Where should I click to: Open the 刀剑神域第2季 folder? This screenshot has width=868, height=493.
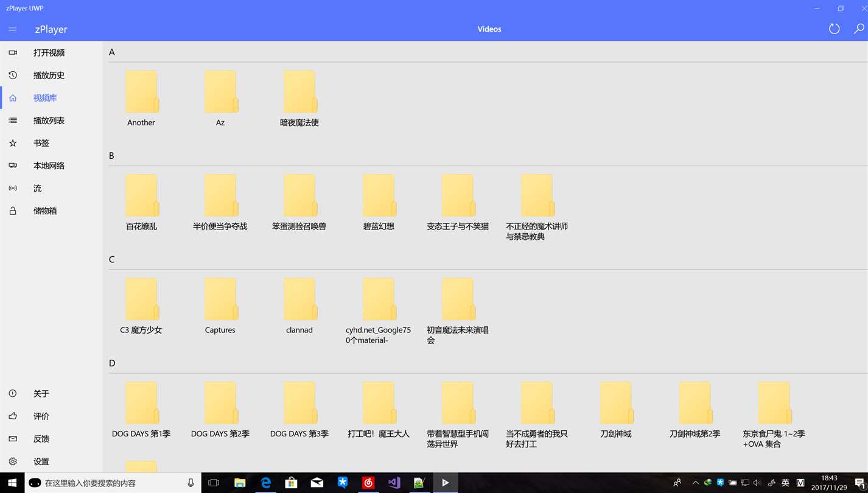tap(695, 410)
